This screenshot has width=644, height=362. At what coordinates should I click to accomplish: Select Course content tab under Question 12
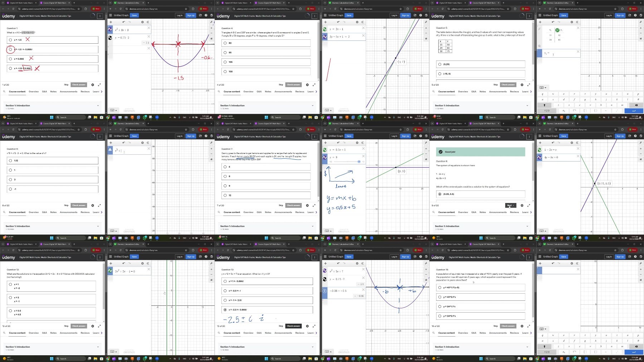point(17,333)
